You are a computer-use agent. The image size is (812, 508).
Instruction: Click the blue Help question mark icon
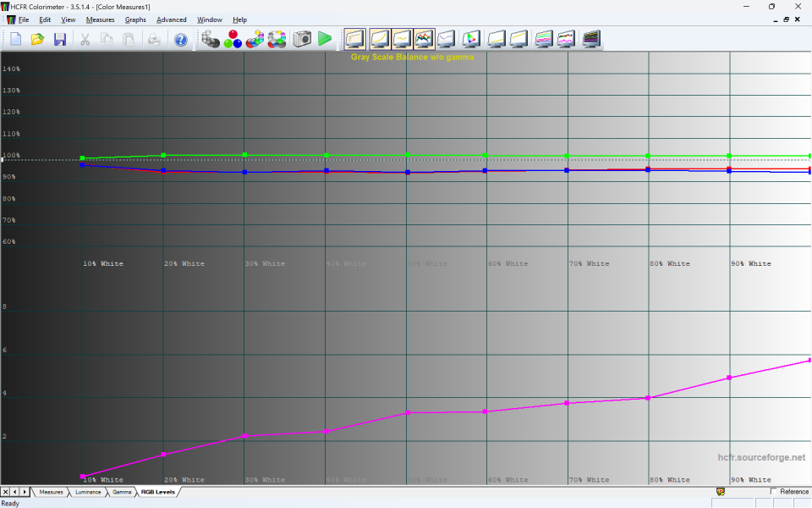pos(180,39)
